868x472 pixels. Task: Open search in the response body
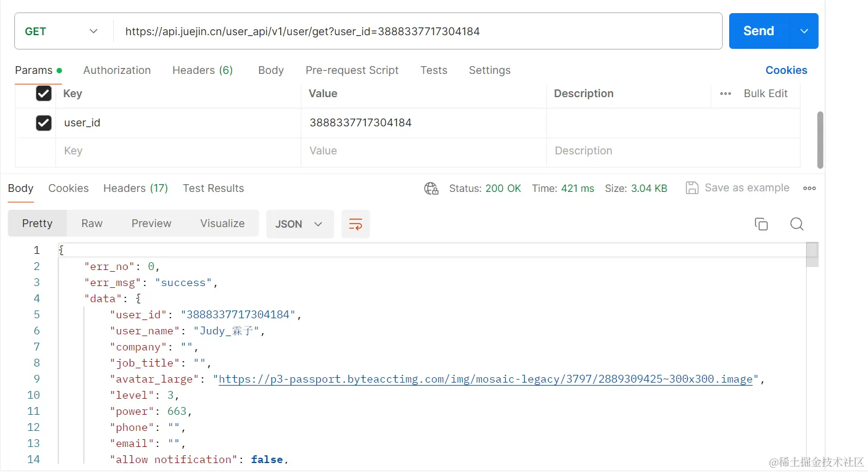[797, 224]
